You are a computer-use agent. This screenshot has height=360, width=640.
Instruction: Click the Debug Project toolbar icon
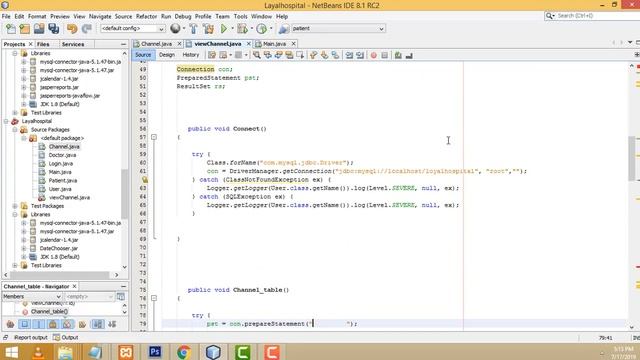(x=242, y=29)
